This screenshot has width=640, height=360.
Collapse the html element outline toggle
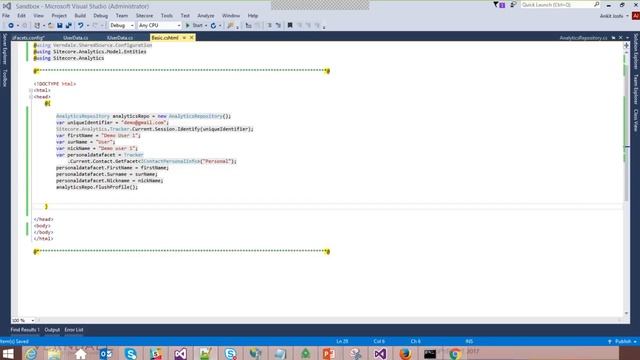pos(31,90)
